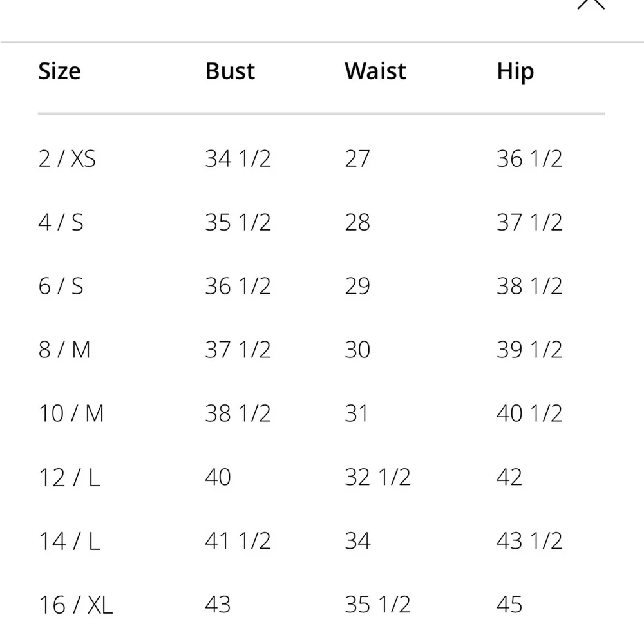Select the 12 / L size row label
The height and width of the screenshot is (644, 644).
point(69,477)
